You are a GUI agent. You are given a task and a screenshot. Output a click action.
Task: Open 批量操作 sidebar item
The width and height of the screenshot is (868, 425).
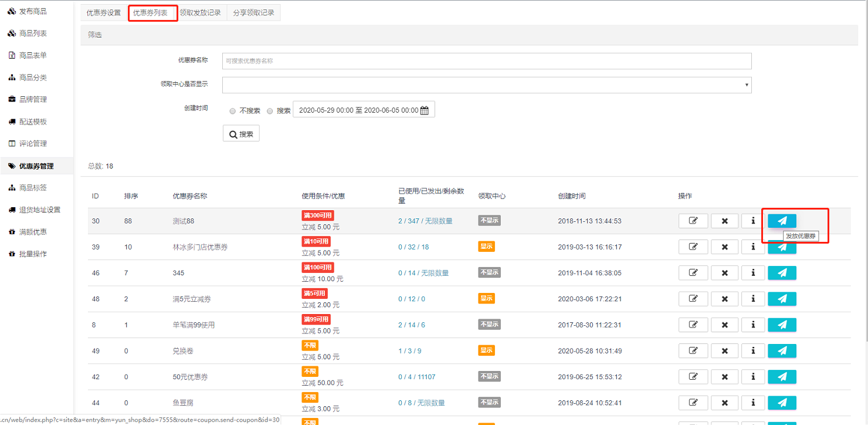tap(33, 254)
